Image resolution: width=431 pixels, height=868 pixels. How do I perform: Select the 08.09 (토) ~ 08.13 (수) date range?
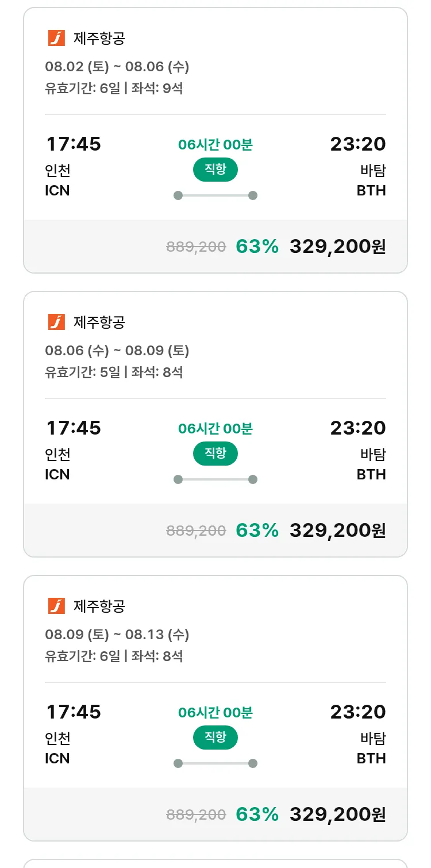click(117, 635)
